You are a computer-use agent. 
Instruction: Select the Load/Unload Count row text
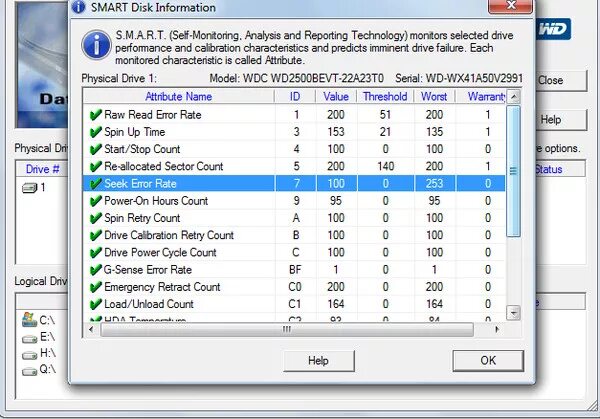149,304
